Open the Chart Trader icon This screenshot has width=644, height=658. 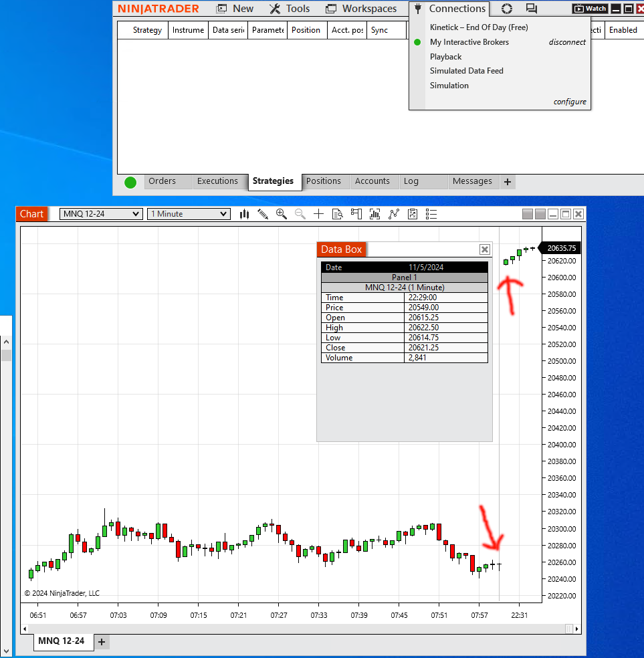tap(356, 214)
